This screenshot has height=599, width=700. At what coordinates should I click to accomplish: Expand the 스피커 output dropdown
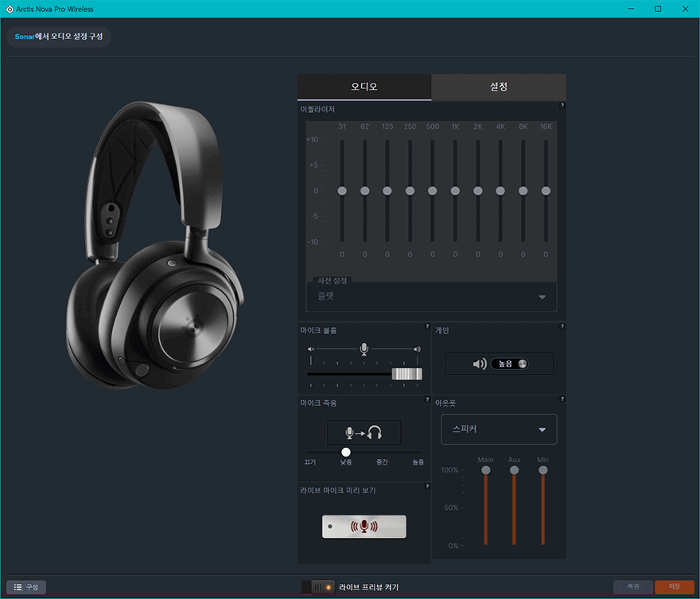(x=499, y=430)
